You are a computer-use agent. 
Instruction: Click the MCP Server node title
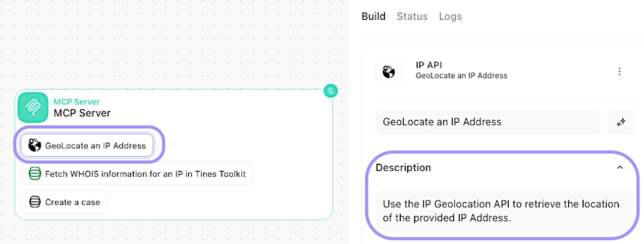point(82,113)
